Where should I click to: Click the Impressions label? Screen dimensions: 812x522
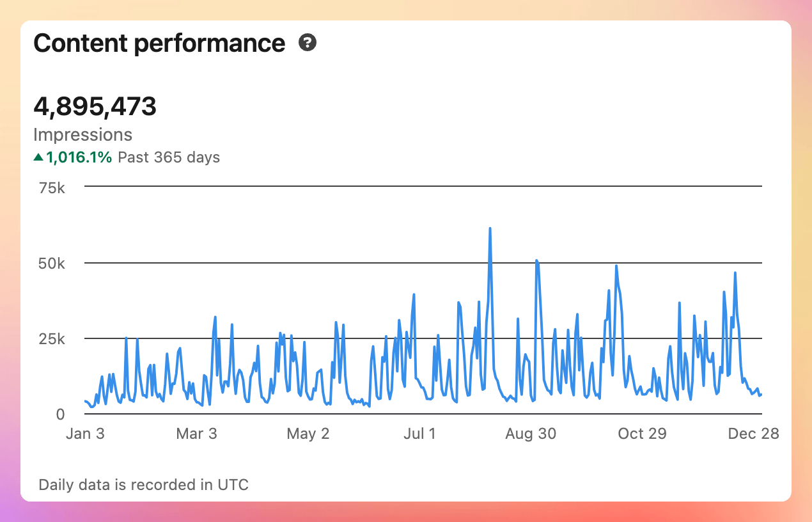82,134
